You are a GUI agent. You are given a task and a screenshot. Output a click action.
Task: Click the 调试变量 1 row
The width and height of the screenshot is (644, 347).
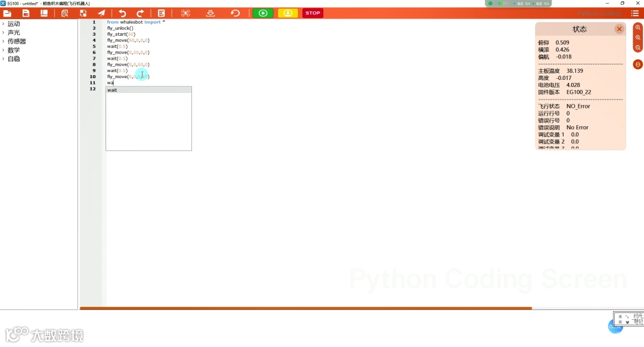559,135
